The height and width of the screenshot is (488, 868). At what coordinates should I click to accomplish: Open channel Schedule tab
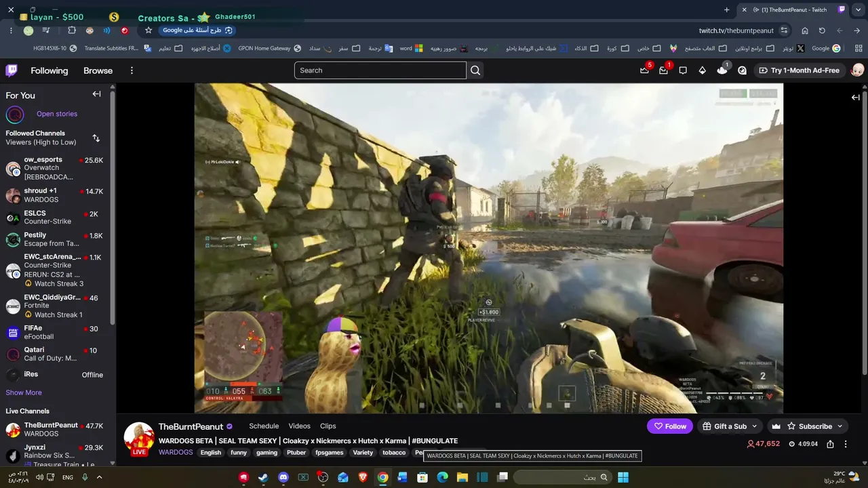point(264,426)
